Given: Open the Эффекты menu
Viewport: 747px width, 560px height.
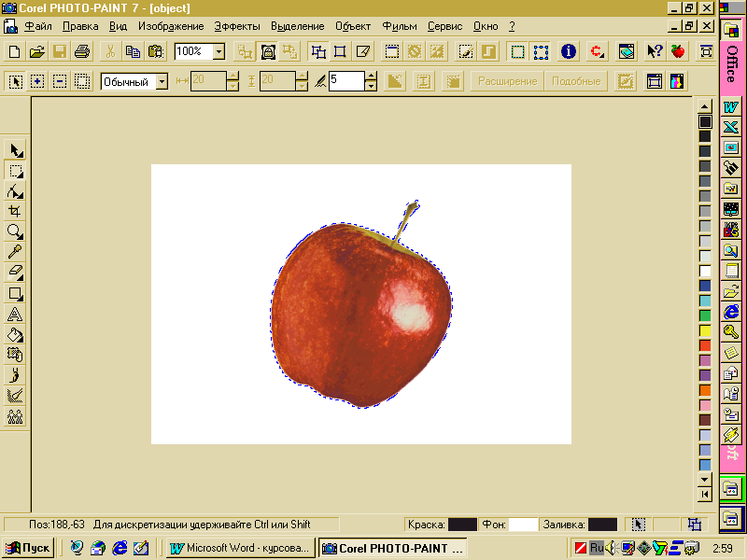Looking at the screenshot, I should pyautogui.click(x=237, y=26).
